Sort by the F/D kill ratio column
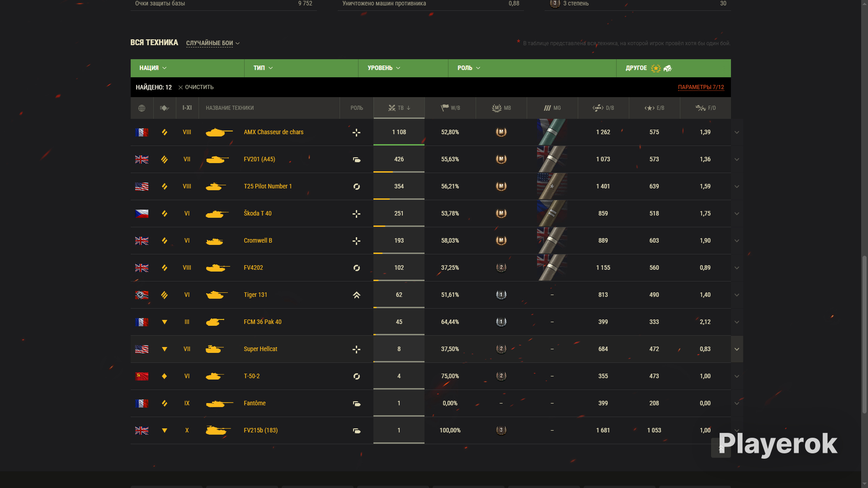Screen dimensions: 868x488 tap(705, 108)
